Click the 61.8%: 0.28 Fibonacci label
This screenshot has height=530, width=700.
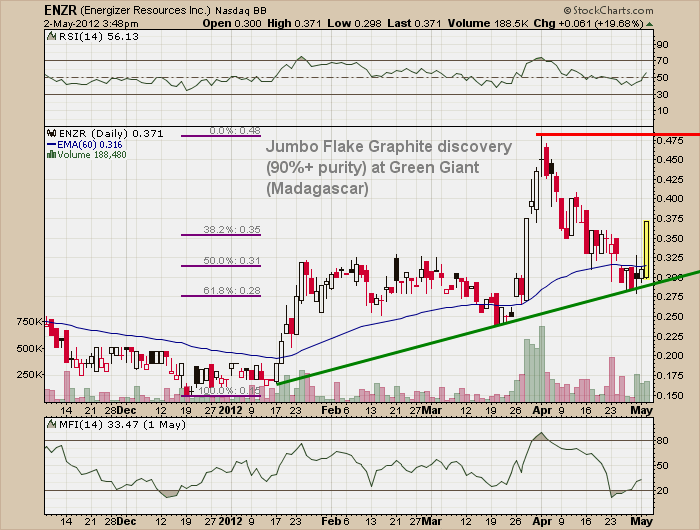pos(232,291)
